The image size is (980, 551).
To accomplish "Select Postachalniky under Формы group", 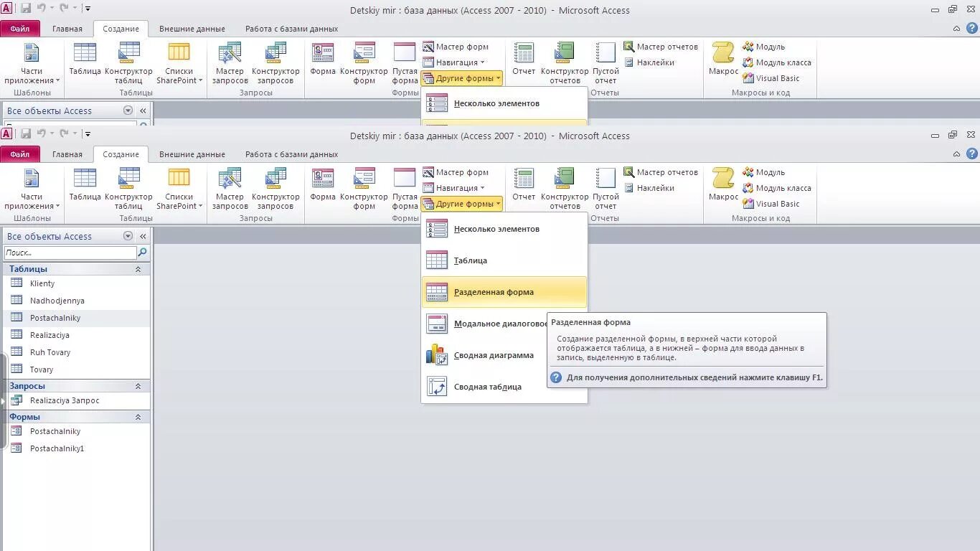I will [77, 431].
